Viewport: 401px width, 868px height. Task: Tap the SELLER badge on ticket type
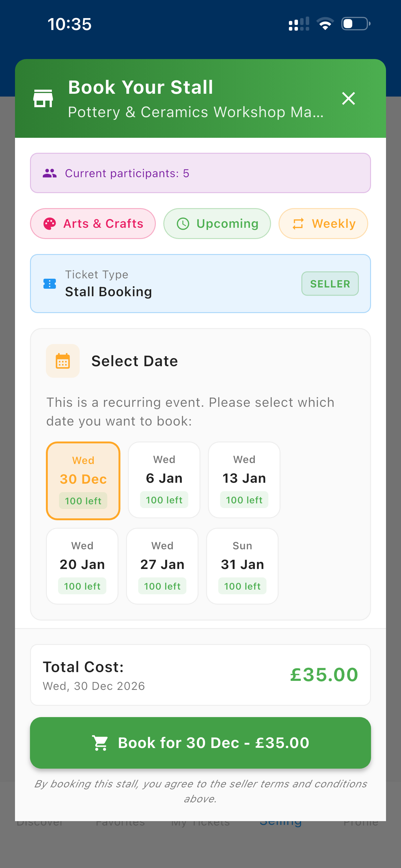click(330, 284)
